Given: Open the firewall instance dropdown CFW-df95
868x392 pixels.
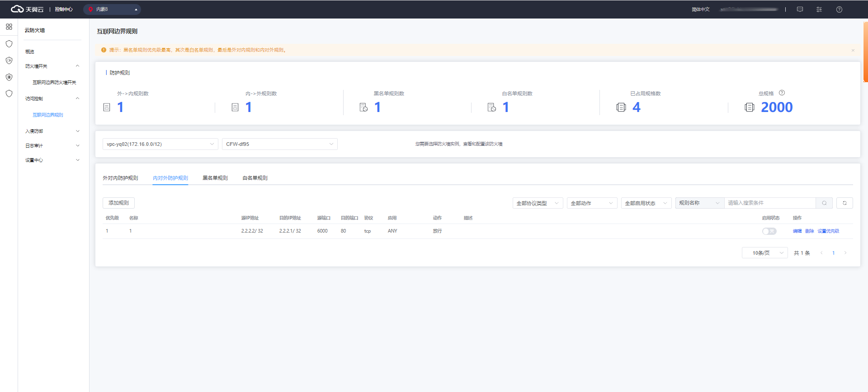Looking at the screenshot, I should pyautogui.click(x=280, y=144).
